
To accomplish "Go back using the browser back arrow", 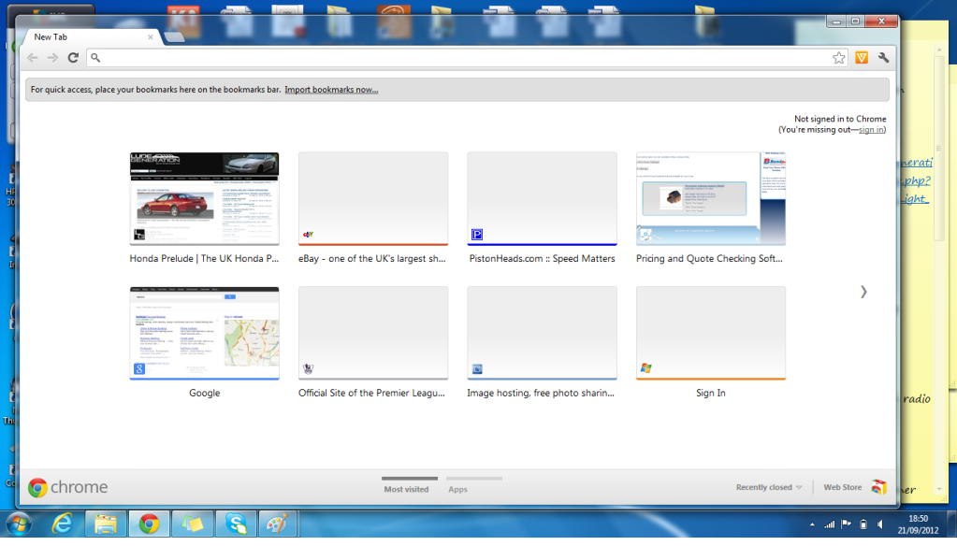I will coord(33,57).
